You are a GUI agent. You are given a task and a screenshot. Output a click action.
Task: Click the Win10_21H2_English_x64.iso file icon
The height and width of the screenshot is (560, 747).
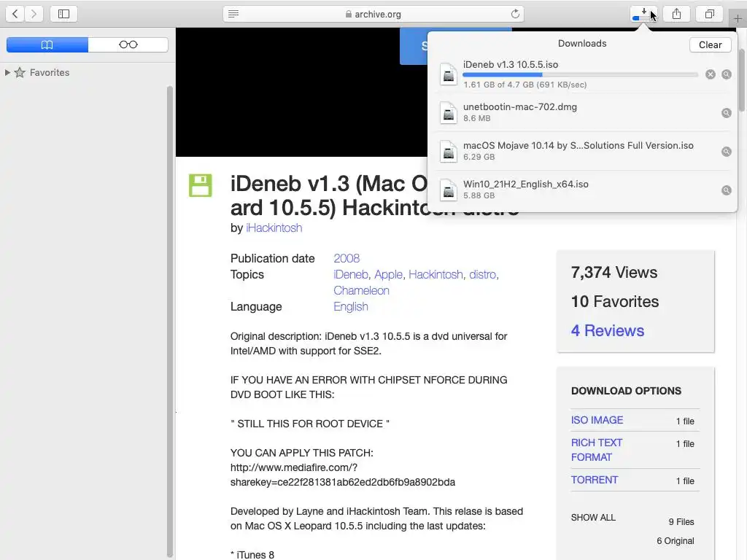(449, 190)
